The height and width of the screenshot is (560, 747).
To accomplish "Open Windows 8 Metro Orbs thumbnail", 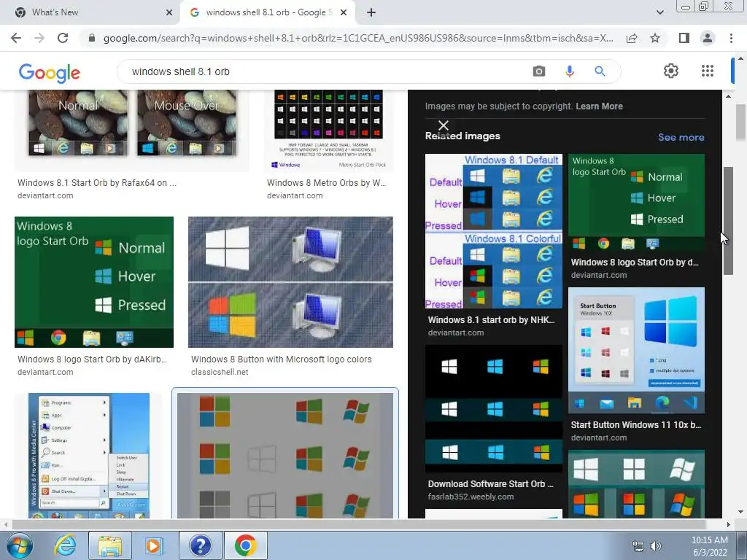I will click(x=329, y=130).
